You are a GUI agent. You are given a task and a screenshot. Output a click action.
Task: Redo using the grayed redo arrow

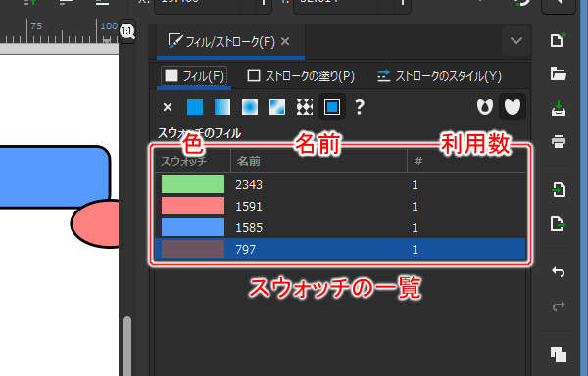[x=558, y=305]
